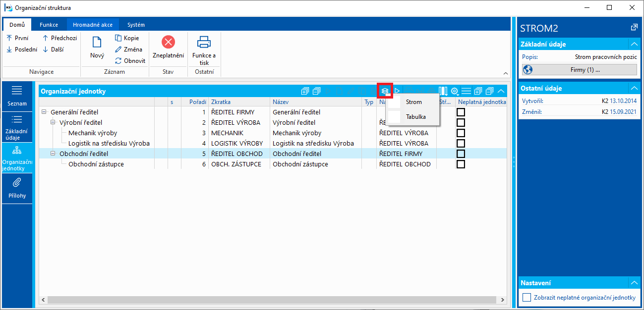This screenshot has width=644, height=310.
Task: Tick Neplatná jednotka for Obchodní zástupce row
Action: pyautogui.click(x=461, y=164)
